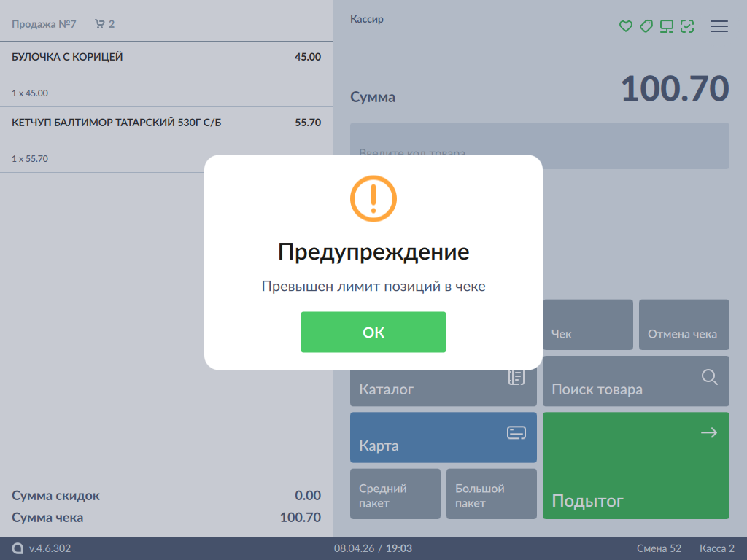Click the card icon on Карта button
Screen dimensions: 747x560
click(x=516, y=433)
